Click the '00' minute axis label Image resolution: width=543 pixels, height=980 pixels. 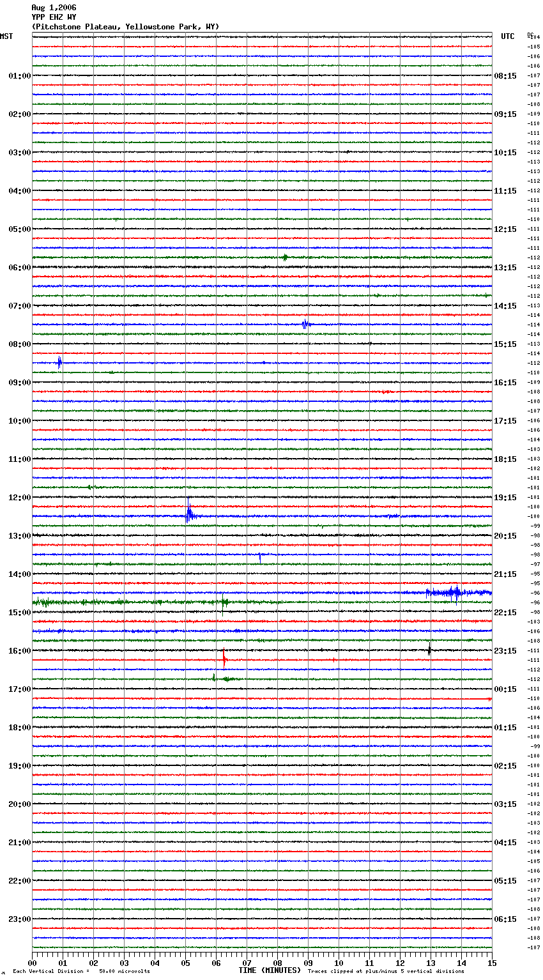(33, 963)
